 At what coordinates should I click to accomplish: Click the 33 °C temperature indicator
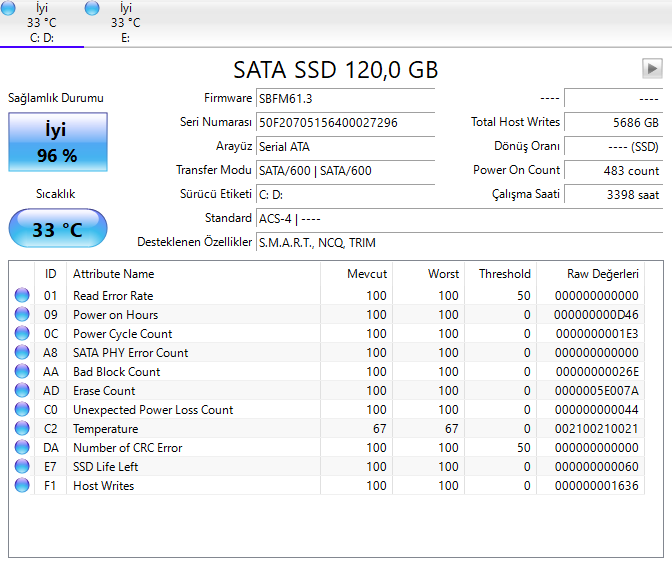click(x=58, y=228)
